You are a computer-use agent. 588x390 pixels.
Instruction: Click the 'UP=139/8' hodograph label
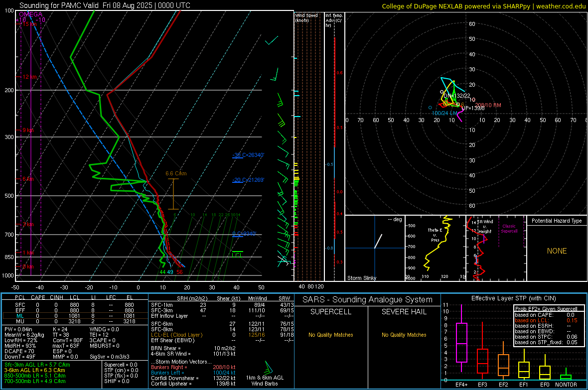tap(473, 108)
